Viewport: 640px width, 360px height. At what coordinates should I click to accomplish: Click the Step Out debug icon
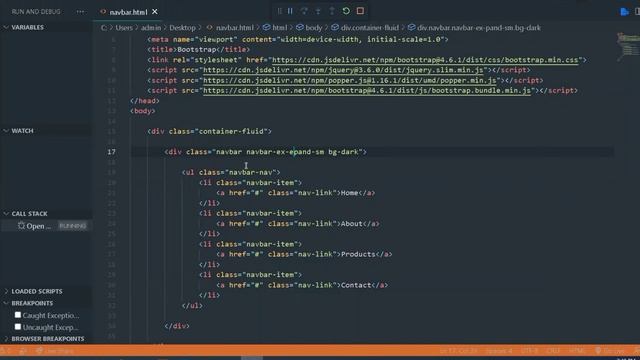pos(332,11)
